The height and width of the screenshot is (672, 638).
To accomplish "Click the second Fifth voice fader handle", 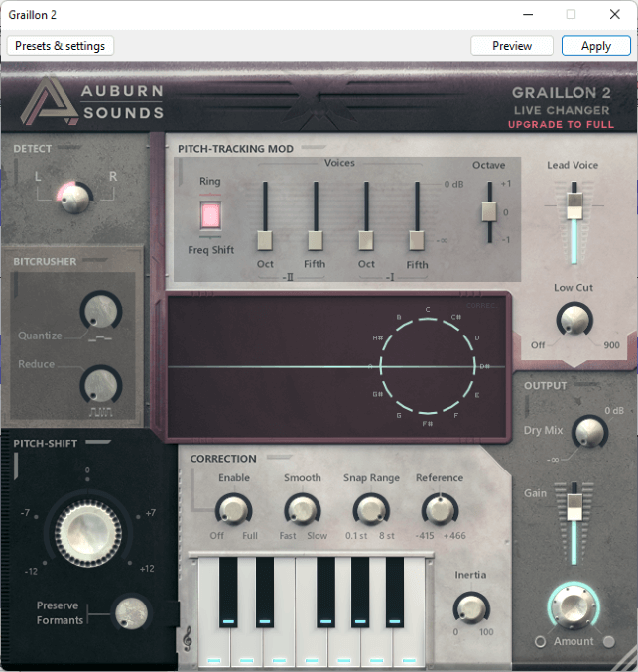I will (x=417, y=241).
